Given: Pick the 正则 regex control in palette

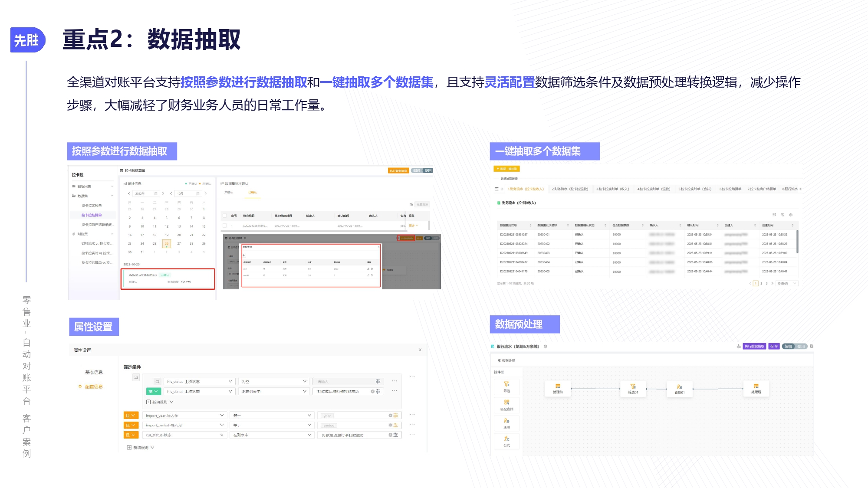Looking at the screenshot, I should pos(506,423).
